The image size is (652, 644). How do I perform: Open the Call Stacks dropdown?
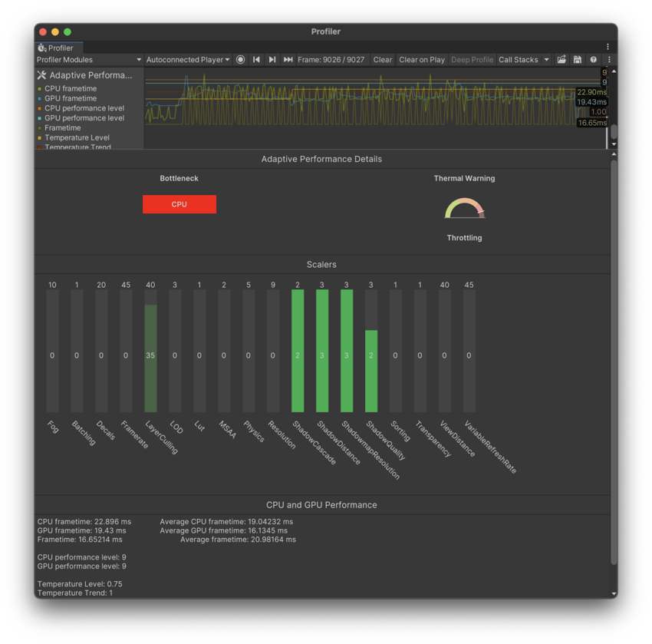click(523, 59)
